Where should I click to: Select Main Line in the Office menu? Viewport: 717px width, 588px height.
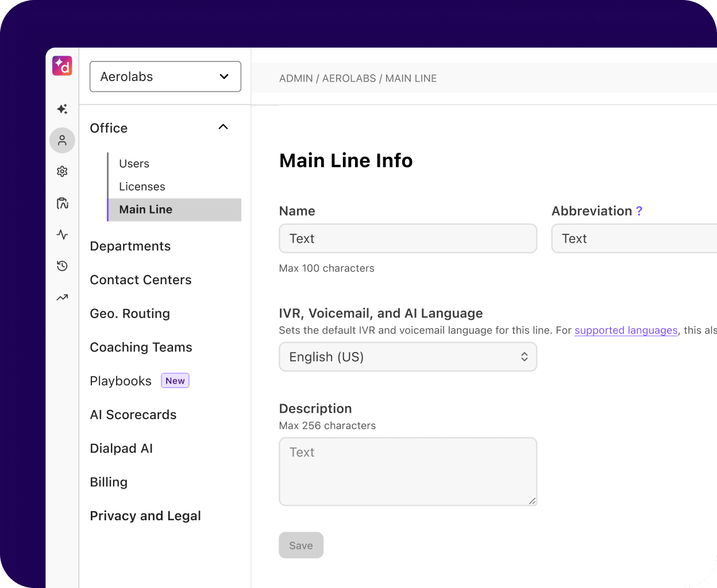point(145,210)
